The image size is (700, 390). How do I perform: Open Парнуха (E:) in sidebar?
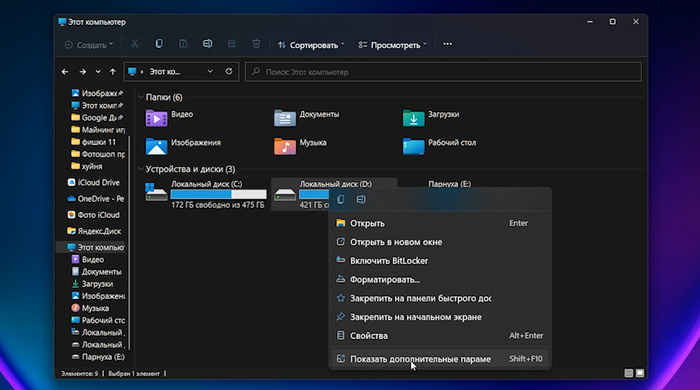pyautogui.click(x=98, y=357)
